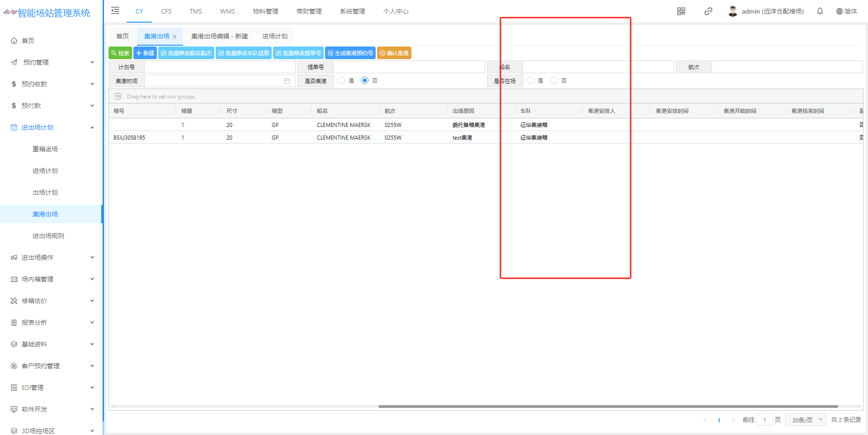
Task: Select 否 for 是否集港
Action: click(x=365, y=80)
